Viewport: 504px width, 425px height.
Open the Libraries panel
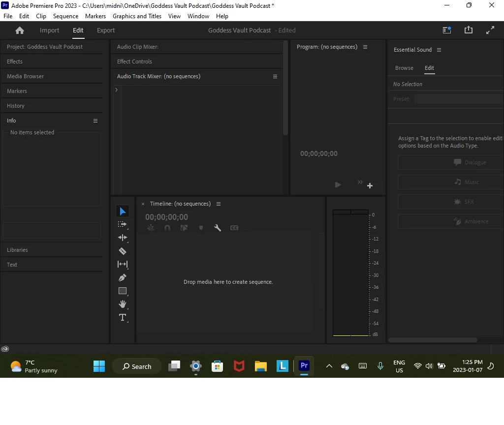point(17,250)
